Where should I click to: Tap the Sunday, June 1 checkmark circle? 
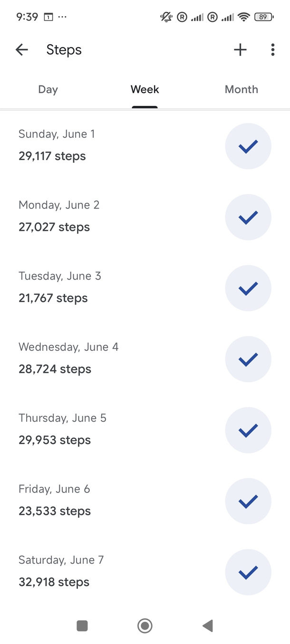click(x=248, y=146)
